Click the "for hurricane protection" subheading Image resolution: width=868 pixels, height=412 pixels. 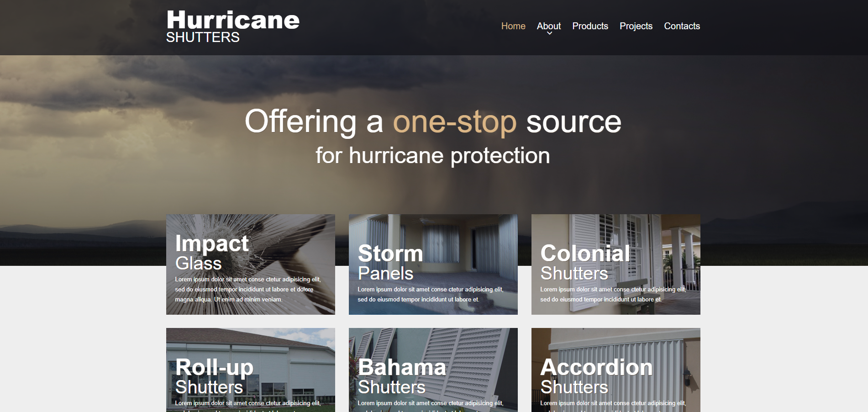click(432, 156)
